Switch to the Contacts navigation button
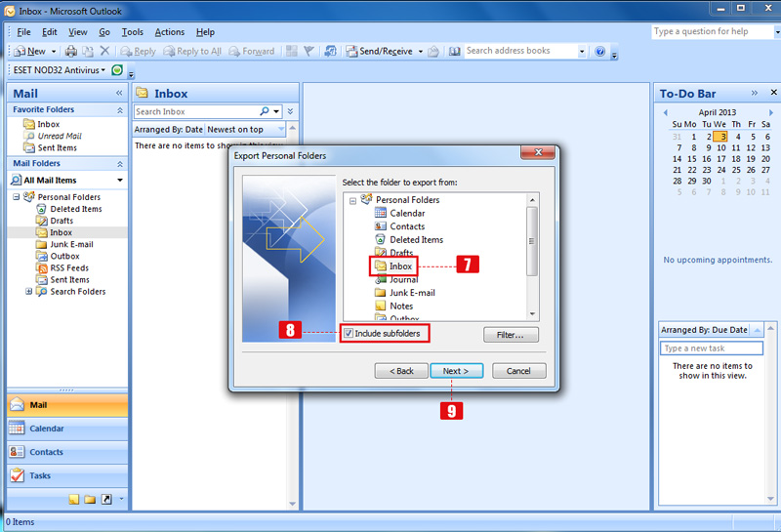This screenshot has width=781, height=532. (67, 452)
